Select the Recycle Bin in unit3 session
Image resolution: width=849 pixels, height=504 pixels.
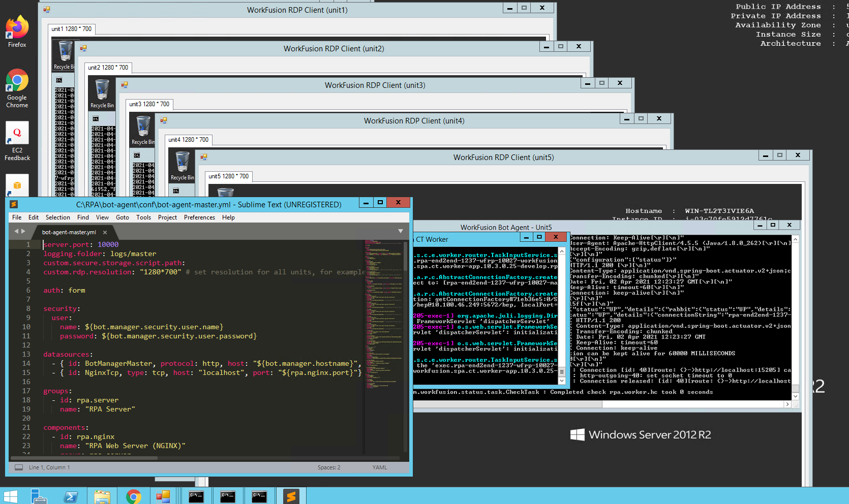(x=143, y=130)
